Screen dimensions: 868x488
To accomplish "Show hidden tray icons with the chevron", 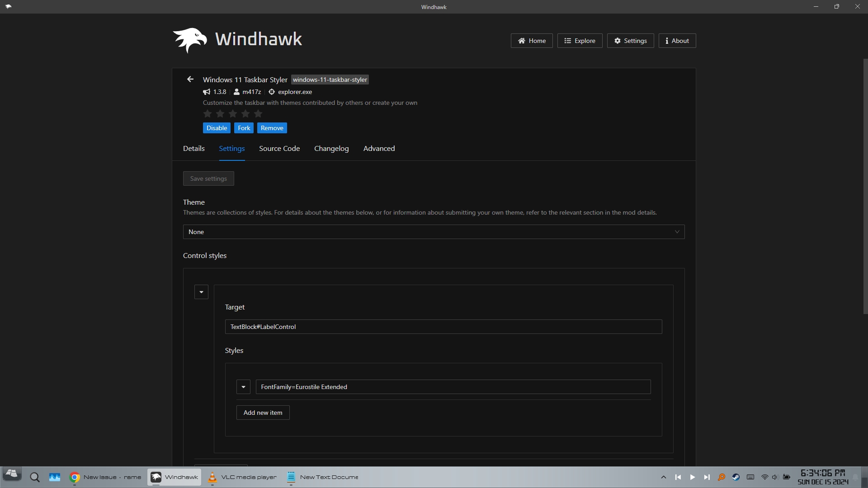I will (x=663, y=477).
